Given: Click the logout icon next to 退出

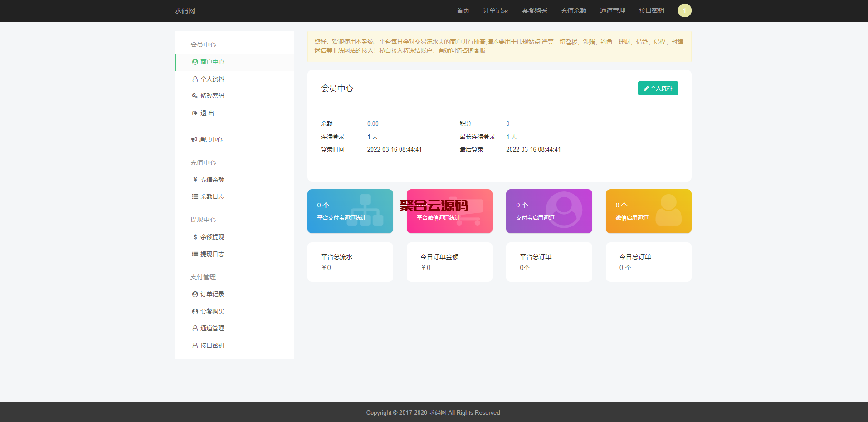Looking at the screenshot, I should point(195,113).
